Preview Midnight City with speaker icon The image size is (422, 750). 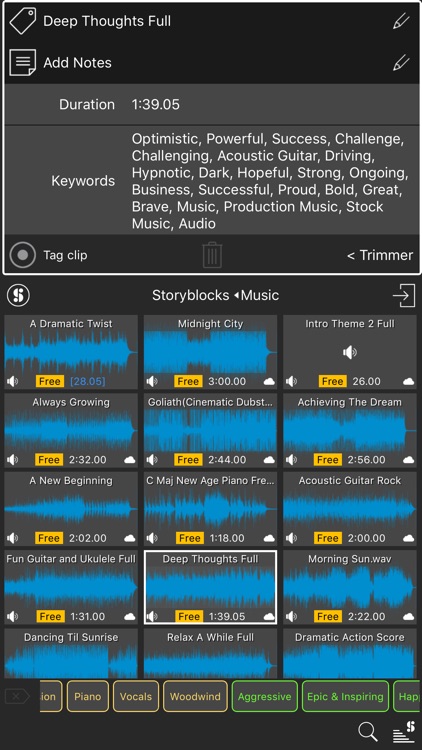[152, 381]
